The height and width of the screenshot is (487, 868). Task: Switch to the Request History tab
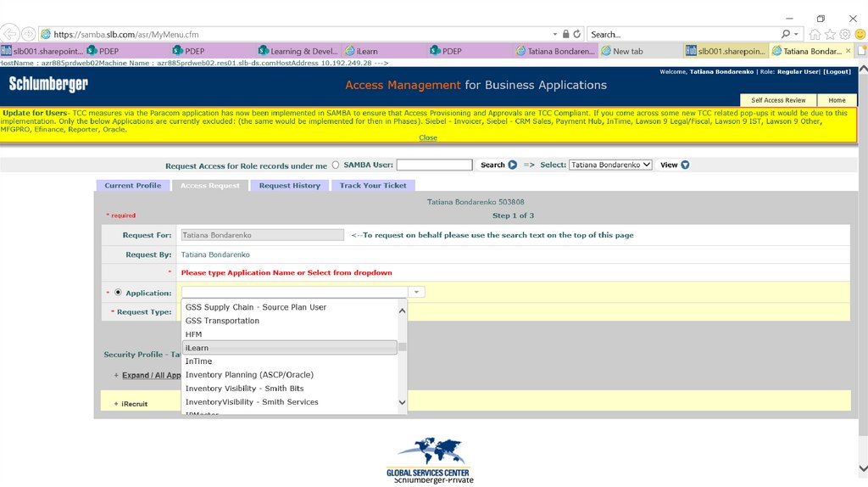(x=290, y=186)
